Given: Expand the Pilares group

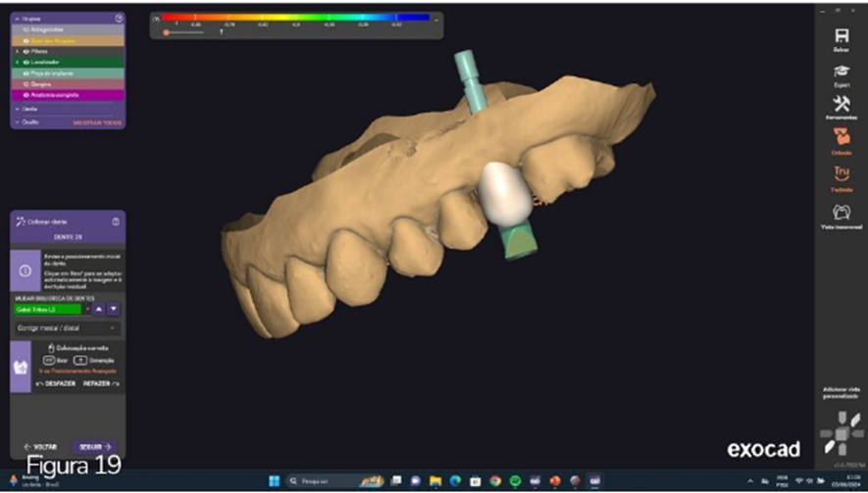Looking at the screenshot, I should pyautogui.click(x=18, y=51).
